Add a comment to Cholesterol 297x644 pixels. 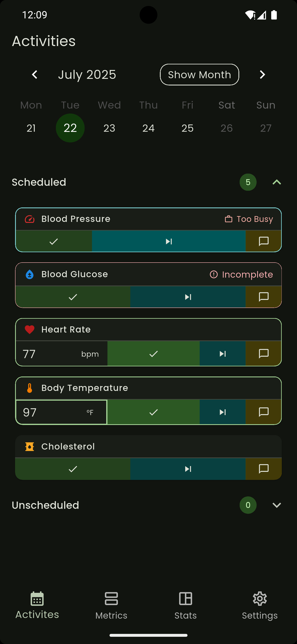point(264,469)
